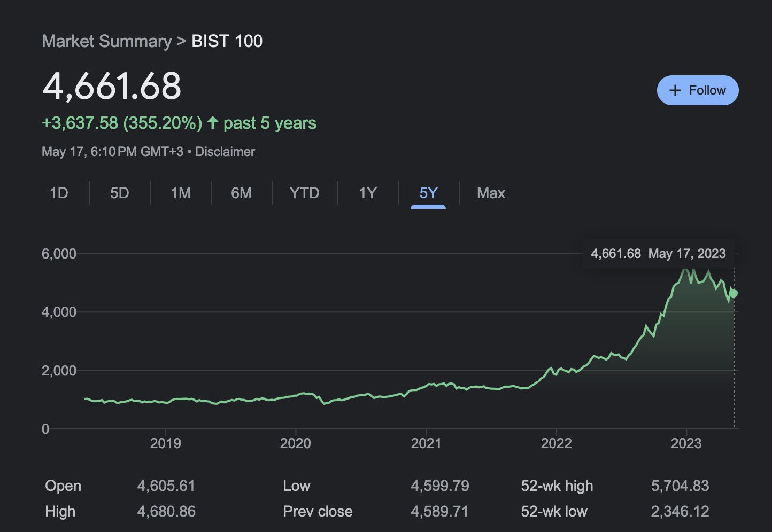Click the Open label in stats table
The image size is (772, 532).
[63, 486]
